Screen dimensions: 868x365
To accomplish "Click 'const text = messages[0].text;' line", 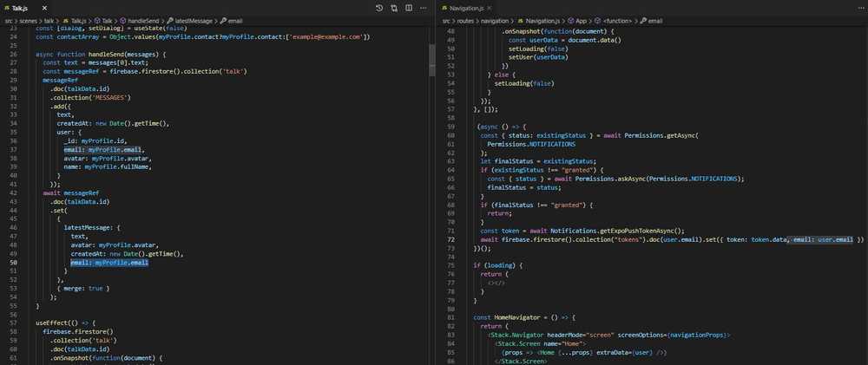I will pos(95,63).
